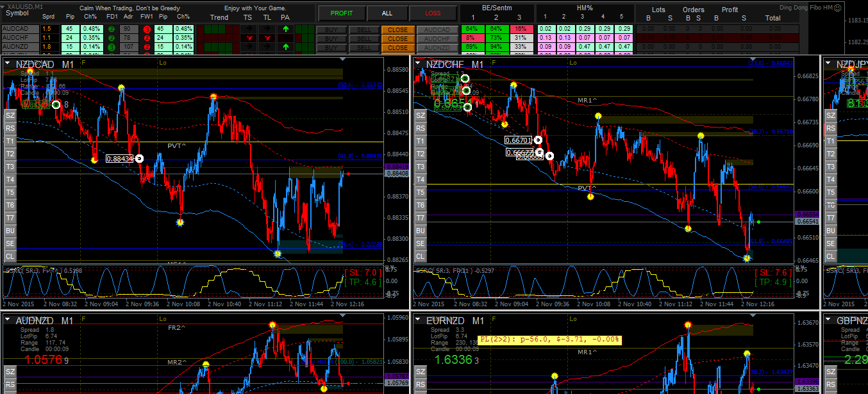Image resolution: width=868 pixels, height=394 pixels.
Task: Click the PROFIT filter button
Action: [342, 13]
